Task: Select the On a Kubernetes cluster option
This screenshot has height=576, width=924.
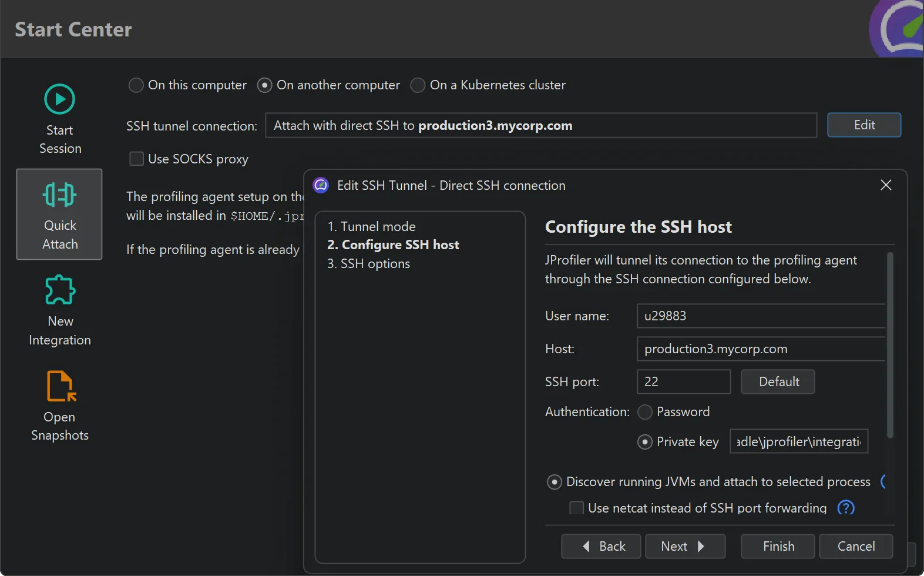Action: click(x=488, y=85)
